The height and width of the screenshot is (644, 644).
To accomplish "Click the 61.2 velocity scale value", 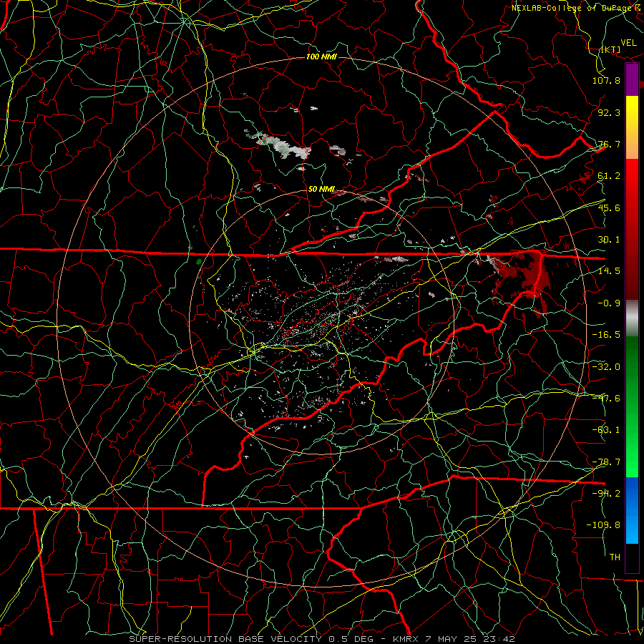I will pyautogui.click(x=609, y=176).
